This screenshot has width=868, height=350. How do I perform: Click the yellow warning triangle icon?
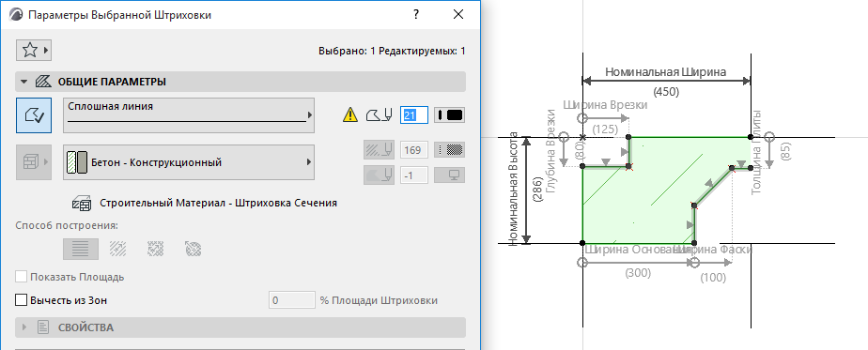(x=350, y=115)
